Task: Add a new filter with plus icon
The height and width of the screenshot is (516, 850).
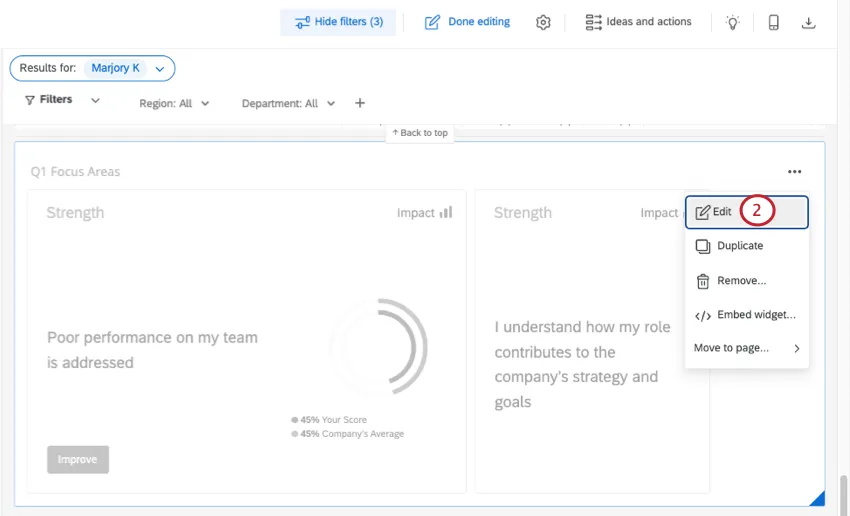Action: [x=360, y=103]
